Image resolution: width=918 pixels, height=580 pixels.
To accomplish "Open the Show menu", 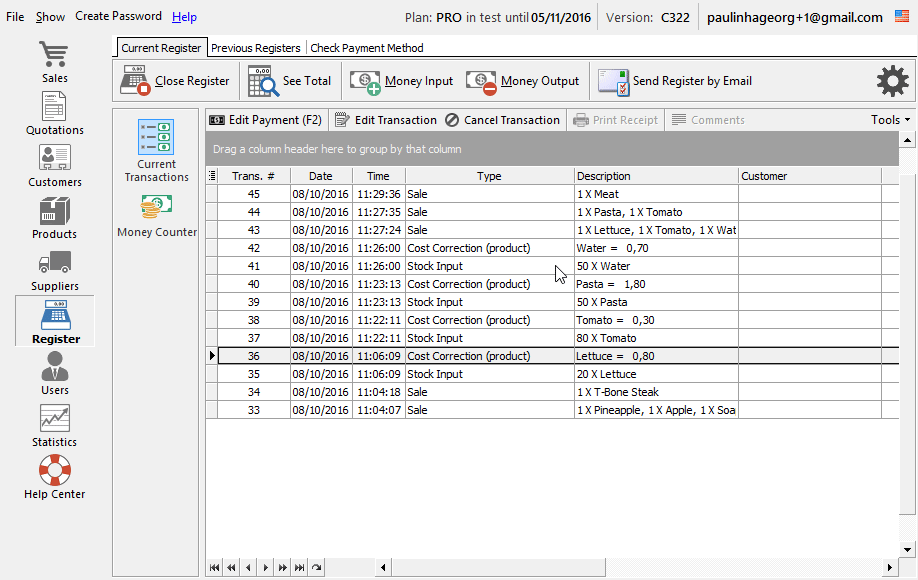I will pos(50,17).
